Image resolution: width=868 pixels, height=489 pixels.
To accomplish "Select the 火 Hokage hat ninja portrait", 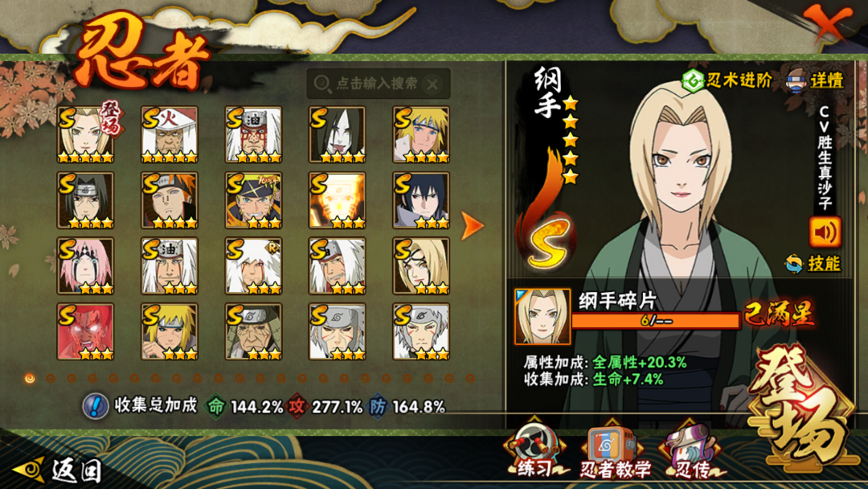I will pos(170,134).
